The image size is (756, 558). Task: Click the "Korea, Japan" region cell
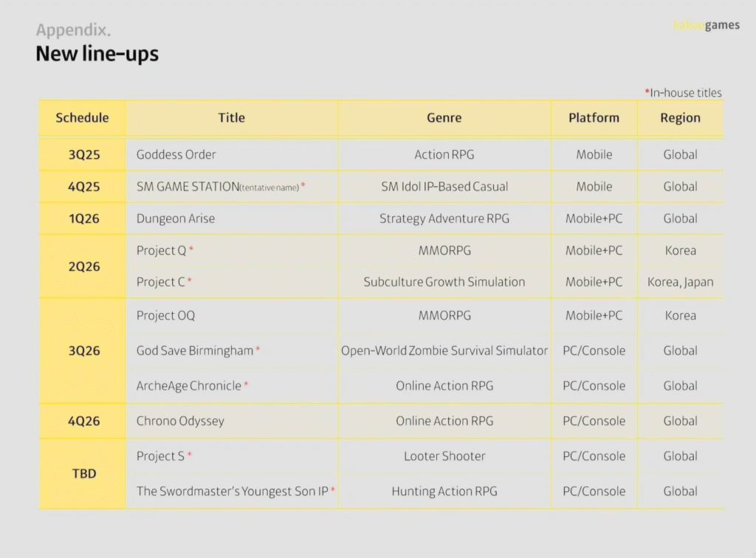[x=680, y=282]
